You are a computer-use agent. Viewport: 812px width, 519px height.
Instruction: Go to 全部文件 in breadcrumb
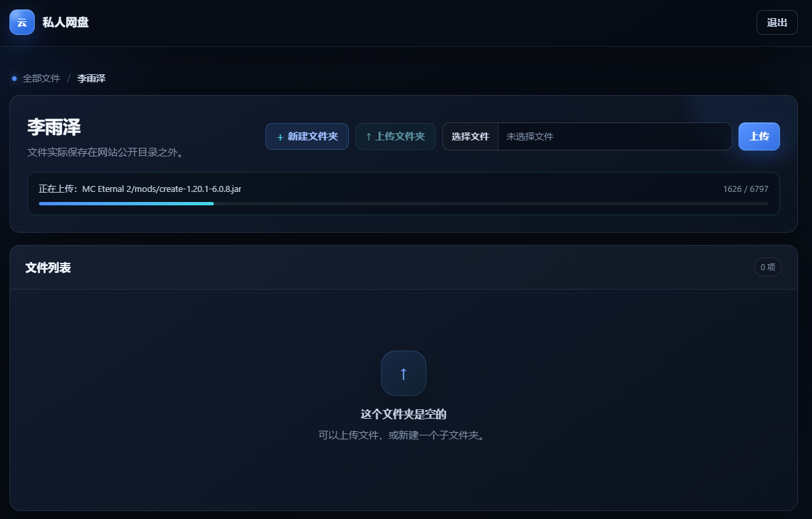click(x=41, y=78)
